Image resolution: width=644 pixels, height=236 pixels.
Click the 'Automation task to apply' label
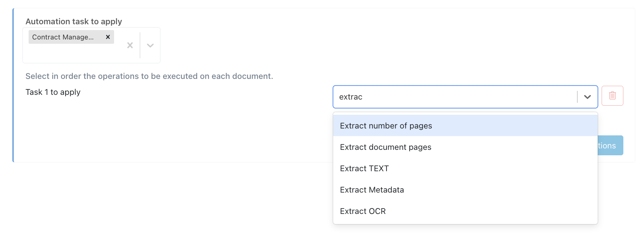tap(74, 21)
